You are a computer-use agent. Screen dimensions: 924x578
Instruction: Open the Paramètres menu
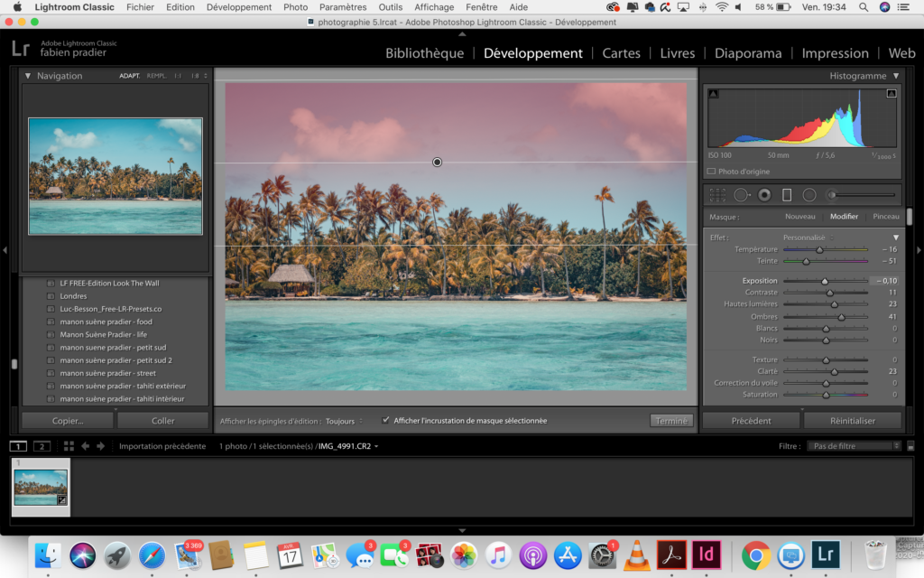(x=342, y=7)
